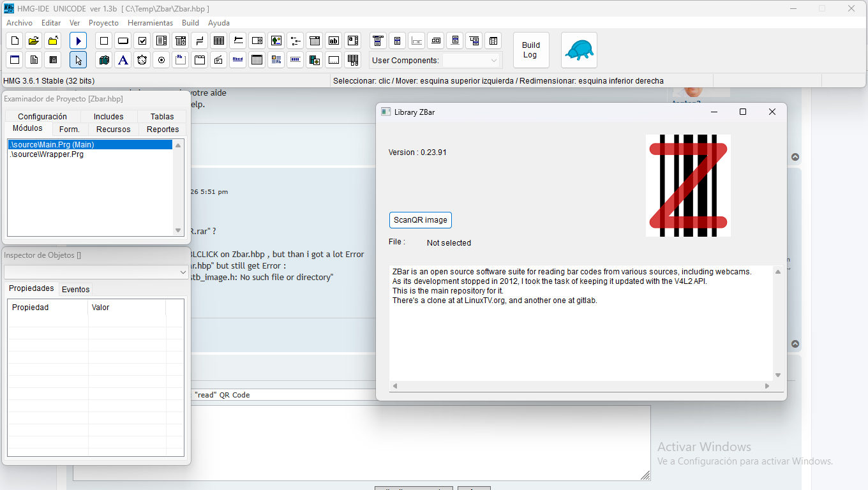The image size is (868, 490).
Task: Pick the Tree control tool icon
Action: [296, 41]
